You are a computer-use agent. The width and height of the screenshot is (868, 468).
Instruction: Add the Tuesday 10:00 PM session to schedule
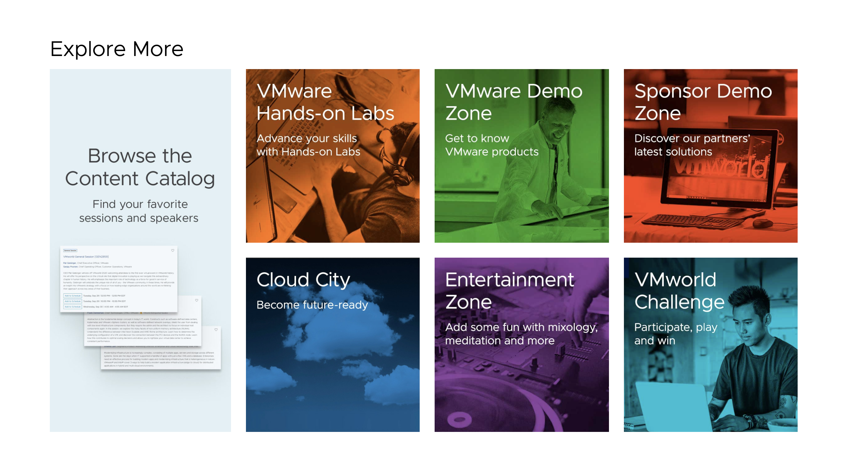pyautogui.click(x=73, y=301)
